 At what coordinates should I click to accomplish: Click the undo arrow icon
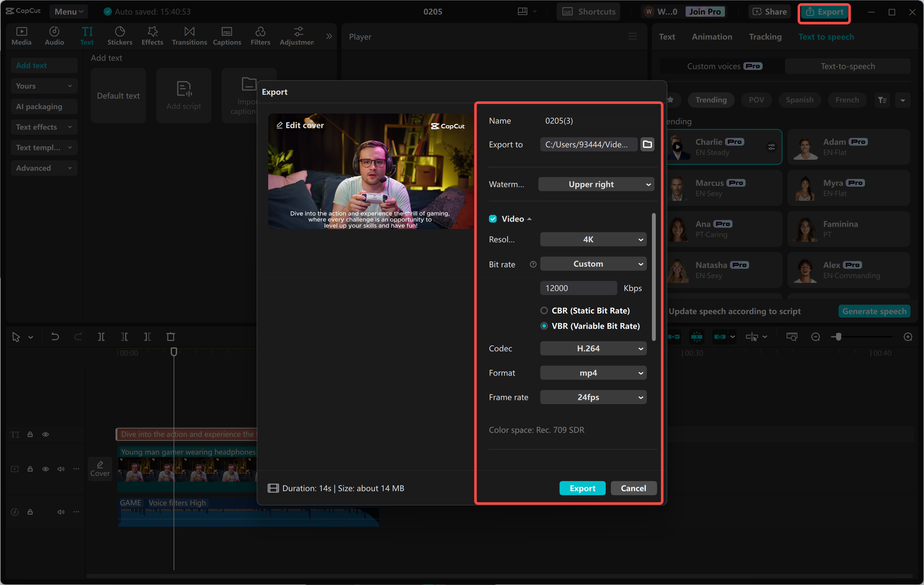pos(55,337)
